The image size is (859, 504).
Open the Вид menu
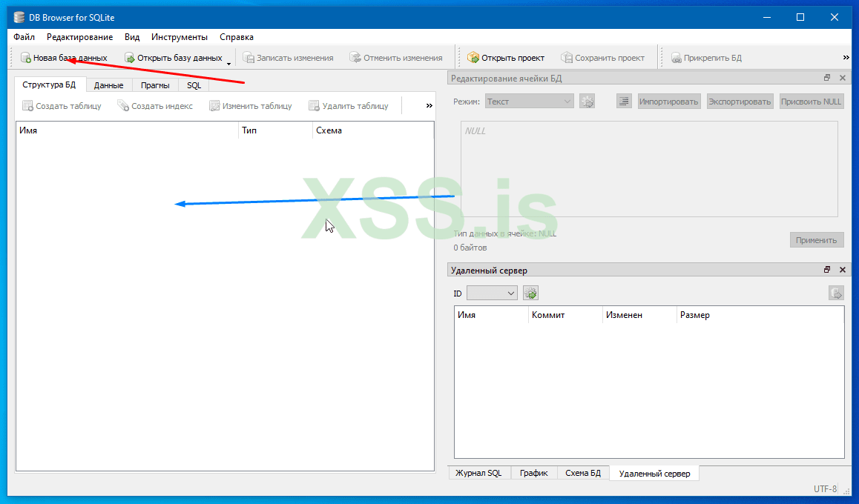[132, 36]
